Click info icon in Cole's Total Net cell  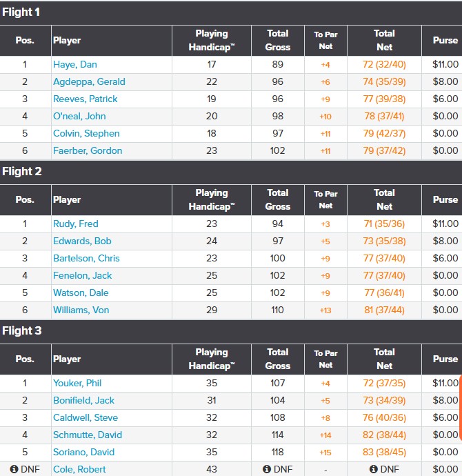[373, 469]
